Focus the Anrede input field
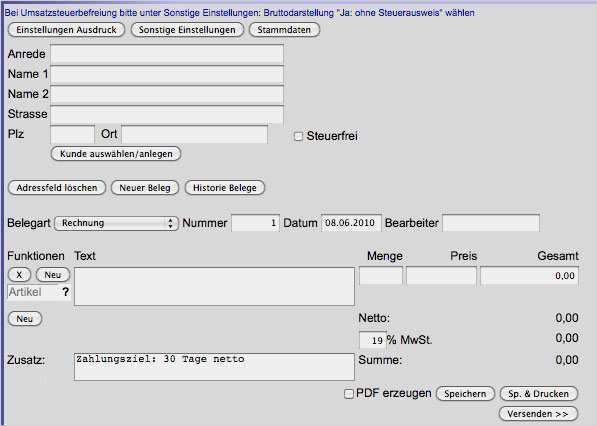597x426 pixels. (x=167, y=54)
